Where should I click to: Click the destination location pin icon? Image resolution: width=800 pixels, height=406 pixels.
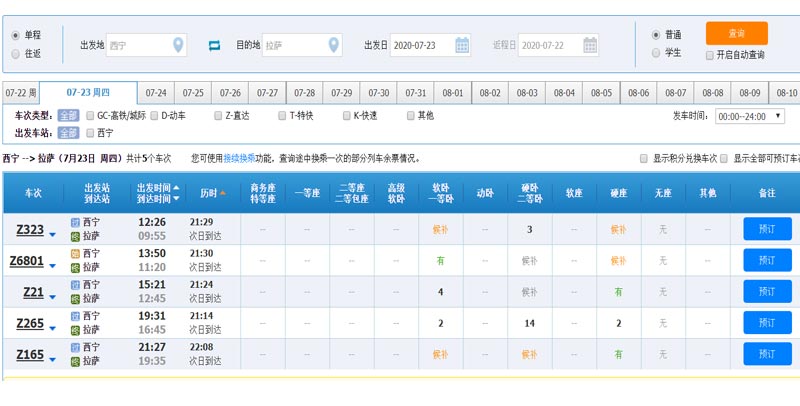coord(334,45)
